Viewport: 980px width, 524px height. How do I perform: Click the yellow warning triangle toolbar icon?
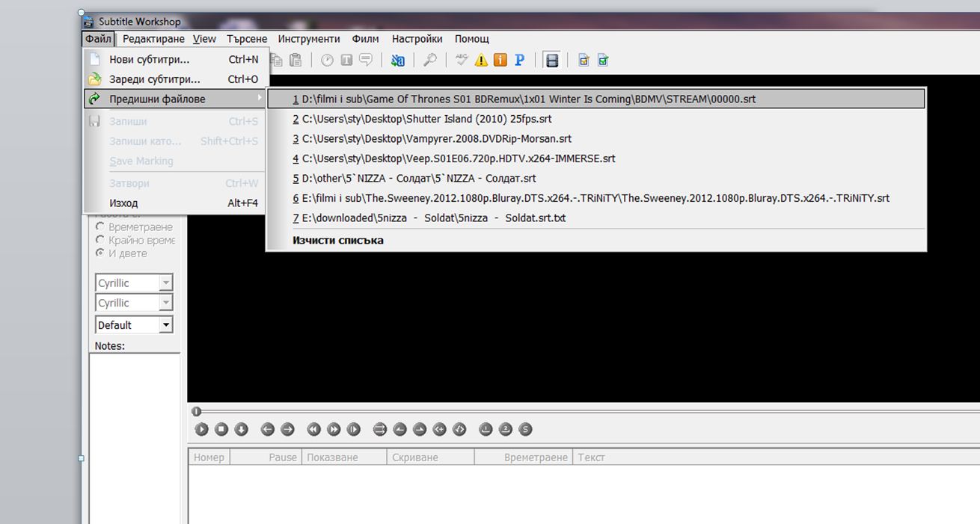481,61
